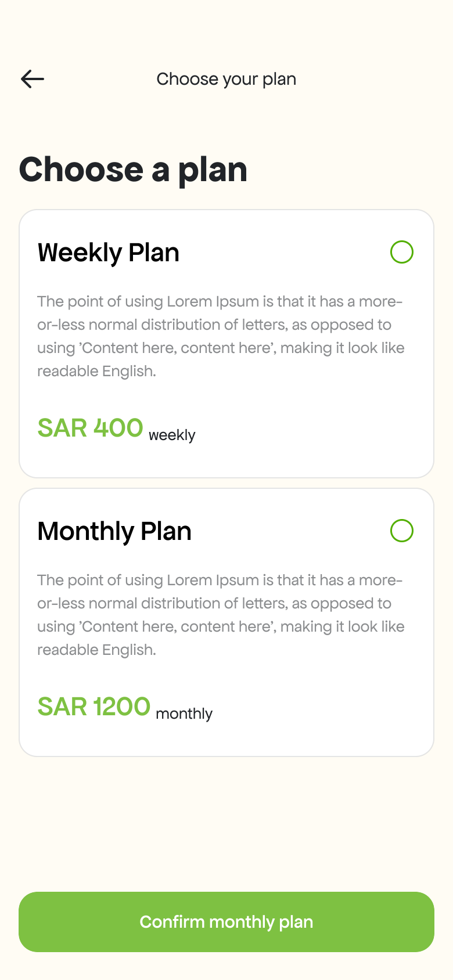Tap the SAR 400 price text
Image resolution: width=453 pixels, height=980 pixels.
[90, 428]
